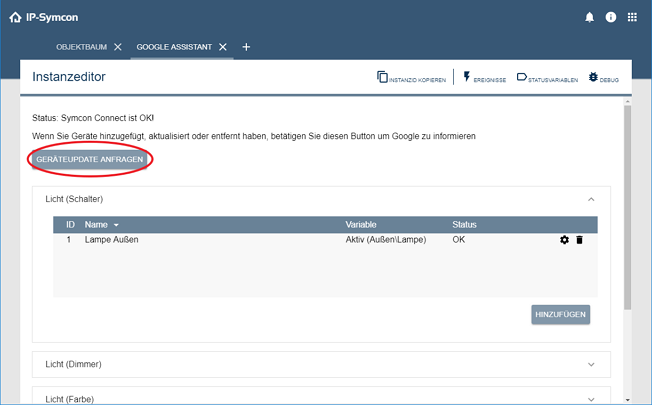Select the Google Assistant tab
This screenshot has width=652, height=405.
(175, 47)
